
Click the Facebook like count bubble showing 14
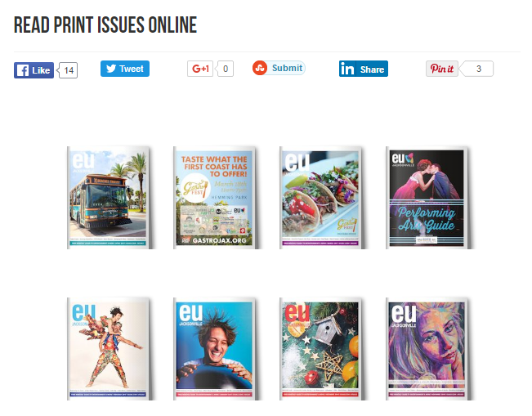click(x=69, y=70)
